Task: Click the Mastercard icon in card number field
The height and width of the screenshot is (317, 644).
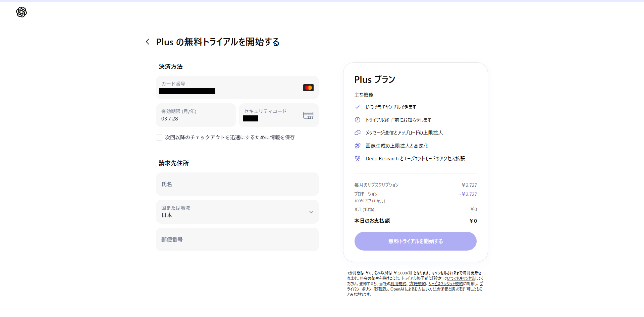Action: tap(308, 88)
